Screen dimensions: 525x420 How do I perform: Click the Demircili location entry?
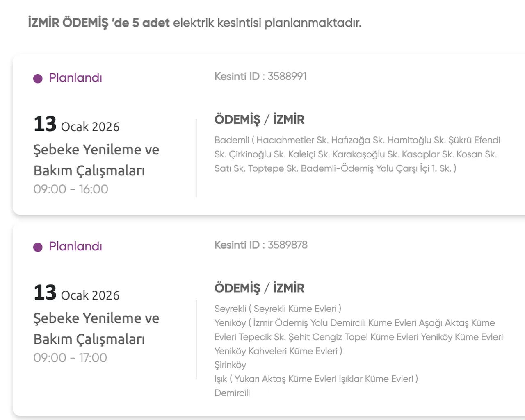(x=232, y=393)
